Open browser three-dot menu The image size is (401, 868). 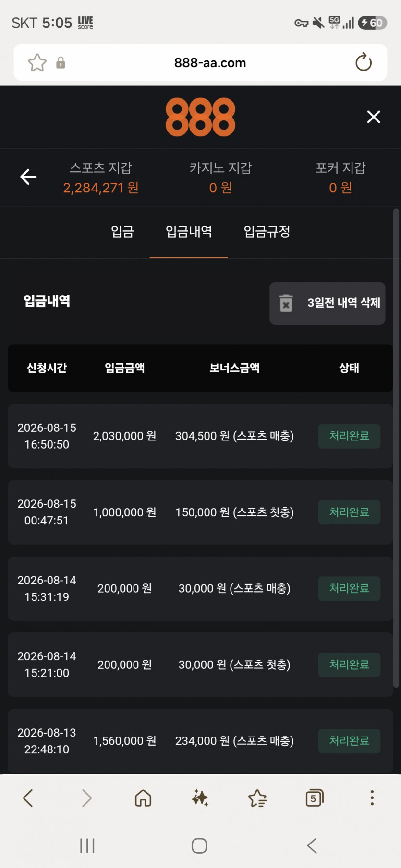click(372, 798)
